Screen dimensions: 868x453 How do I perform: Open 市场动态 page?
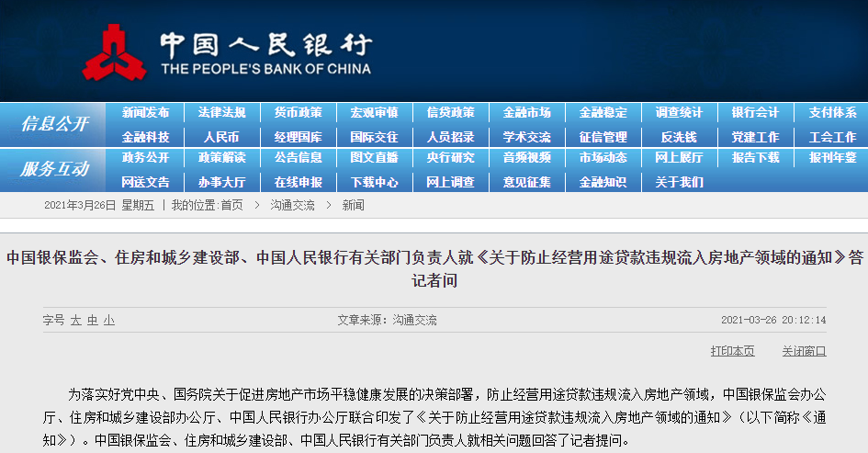[x=603, y=158]
